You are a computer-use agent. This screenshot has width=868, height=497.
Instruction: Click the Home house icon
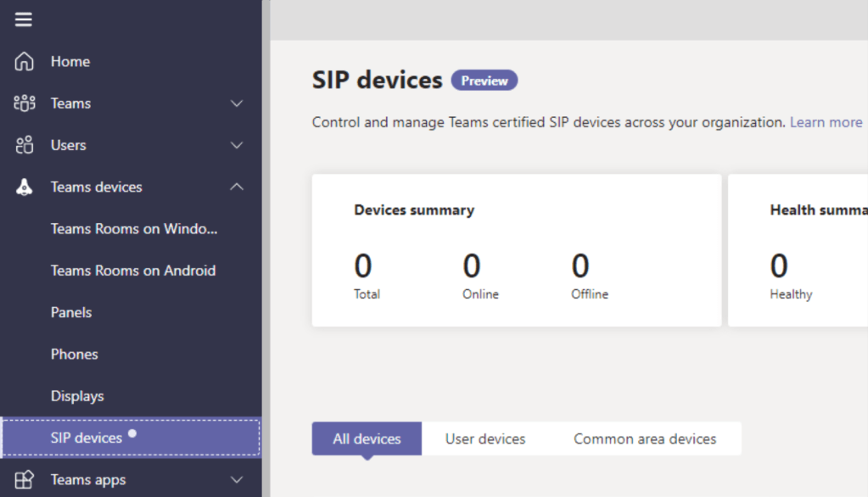click(25, 61)
